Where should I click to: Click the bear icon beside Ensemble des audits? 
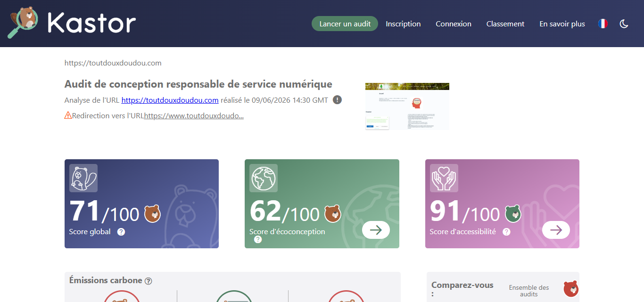571,289
